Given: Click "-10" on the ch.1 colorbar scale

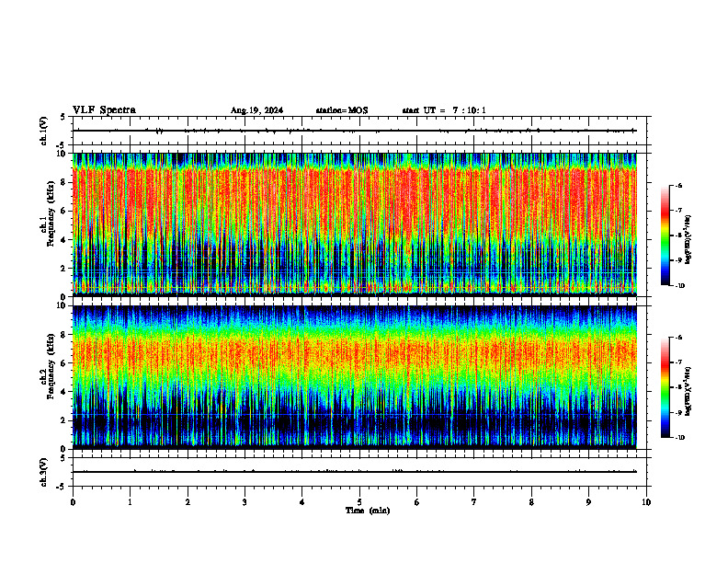Looking at the screenshot, I should coord(679,286).
